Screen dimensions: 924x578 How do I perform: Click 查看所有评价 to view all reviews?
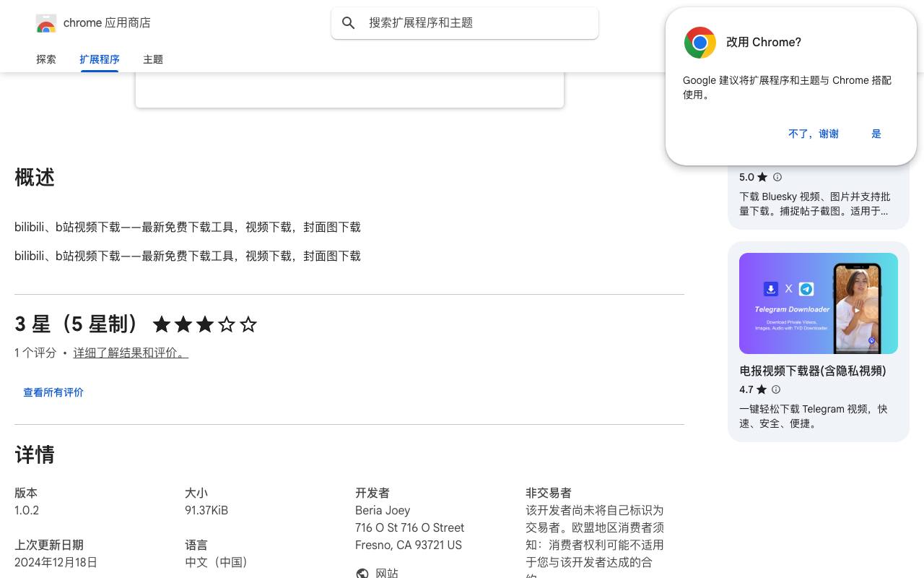tap(53, 392)
